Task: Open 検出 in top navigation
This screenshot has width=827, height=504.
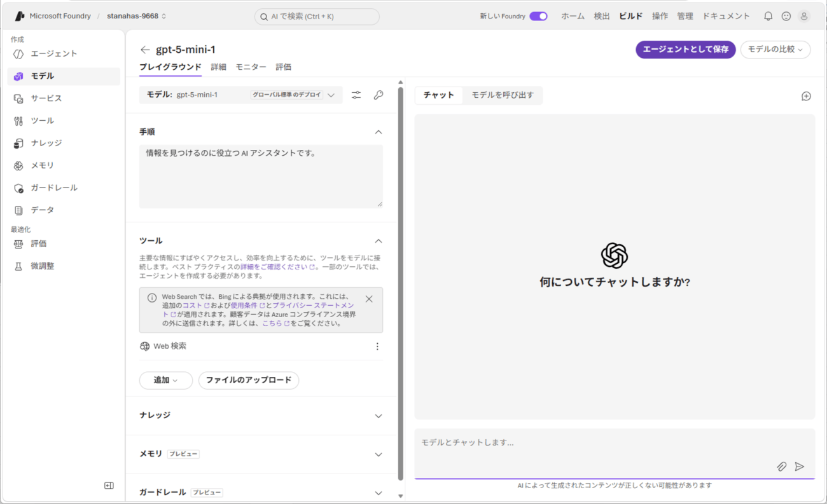Action: (x=602, y=16)
